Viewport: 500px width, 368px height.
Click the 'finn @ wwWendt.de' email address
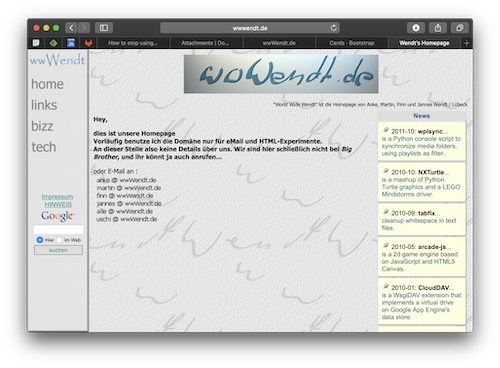pyautogui.click(x=125, y=196)
